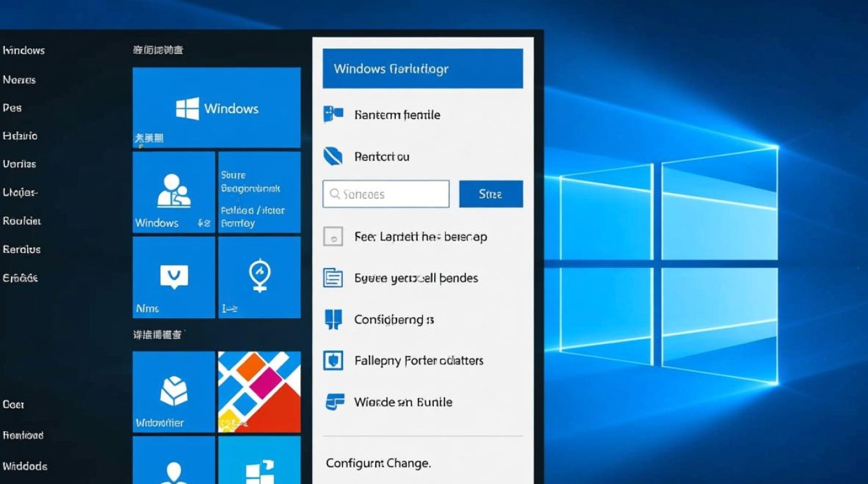
Task: Click the download icon beside "Consigberng"
Action: coord(334,319)
